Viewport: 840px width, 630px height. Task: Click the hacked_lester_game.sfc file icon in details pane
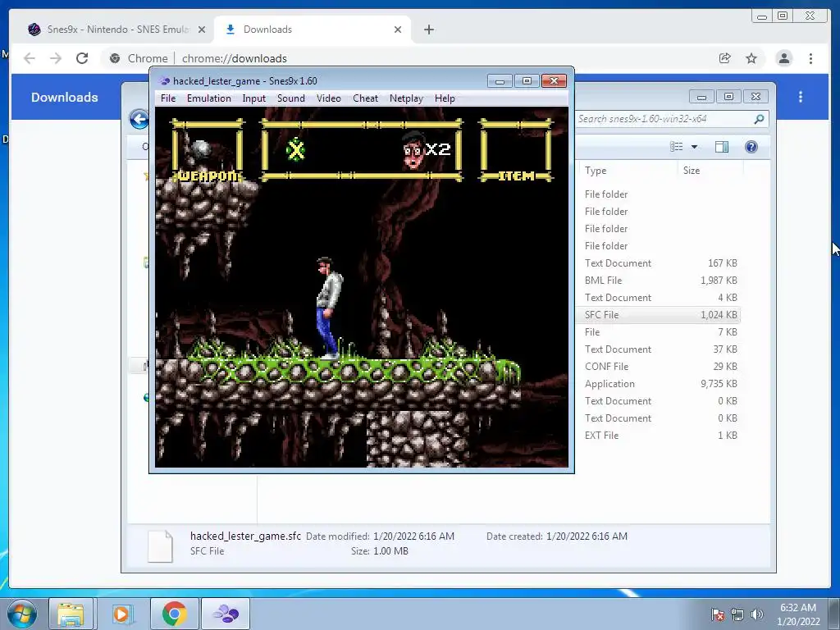[160, 546]
